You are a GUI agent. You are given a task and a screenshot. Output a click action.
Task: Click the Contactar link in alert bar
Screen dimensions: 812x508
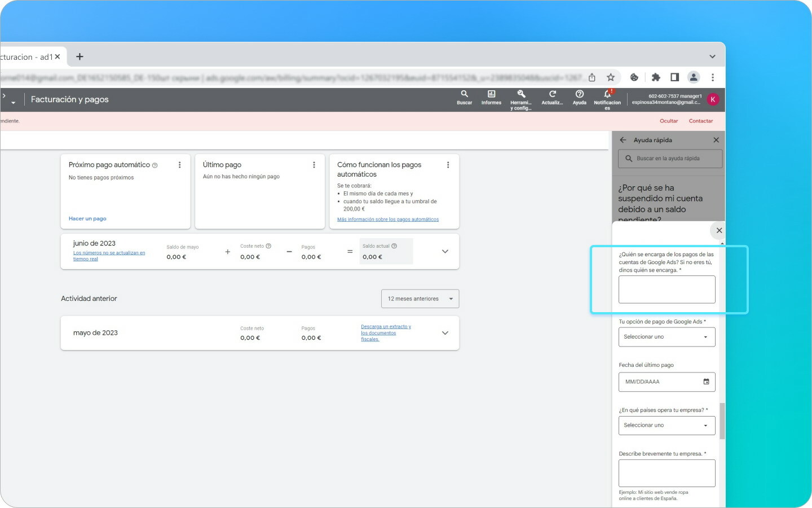(701, 121)
